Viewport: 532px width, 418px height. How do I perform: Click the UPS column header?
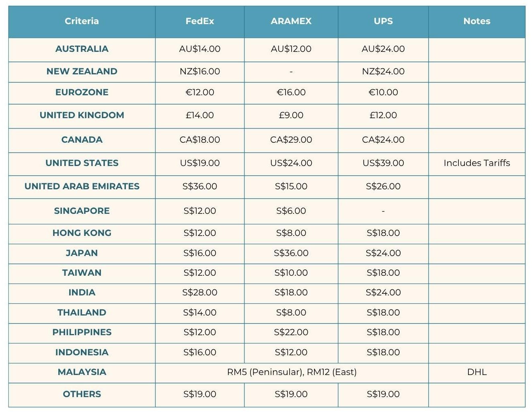click(383, 21)
